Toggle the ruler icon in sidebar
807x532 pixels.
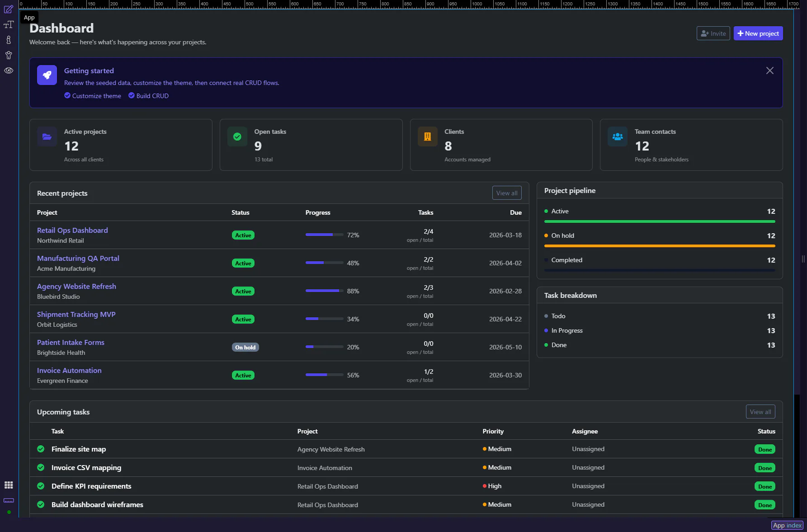click(x=9, y=500)
